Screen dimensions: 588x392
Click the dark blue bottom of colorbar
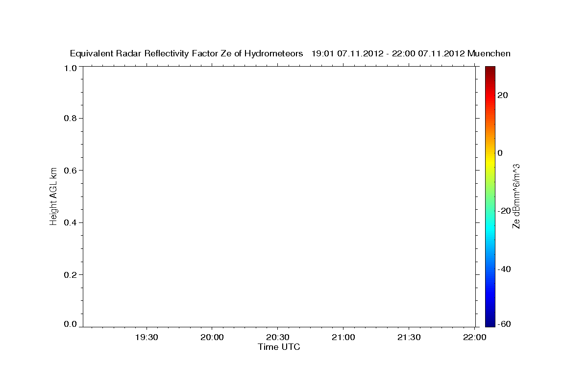[490, 322]
